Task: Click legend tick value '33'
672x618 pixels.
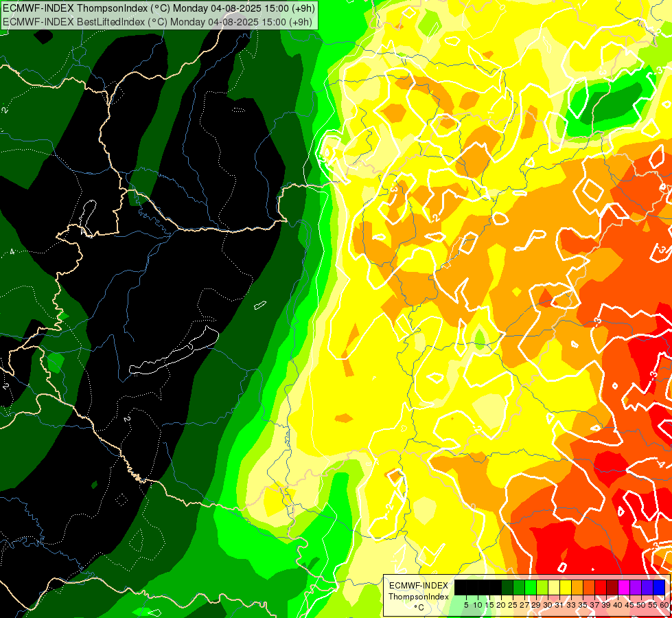Action: click(x=571, y=605)
